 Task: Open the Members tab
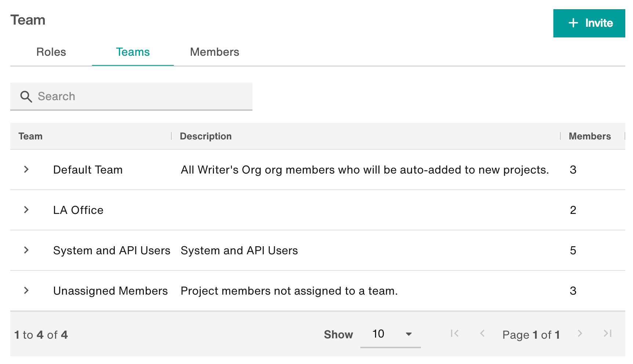coord(214,52)
